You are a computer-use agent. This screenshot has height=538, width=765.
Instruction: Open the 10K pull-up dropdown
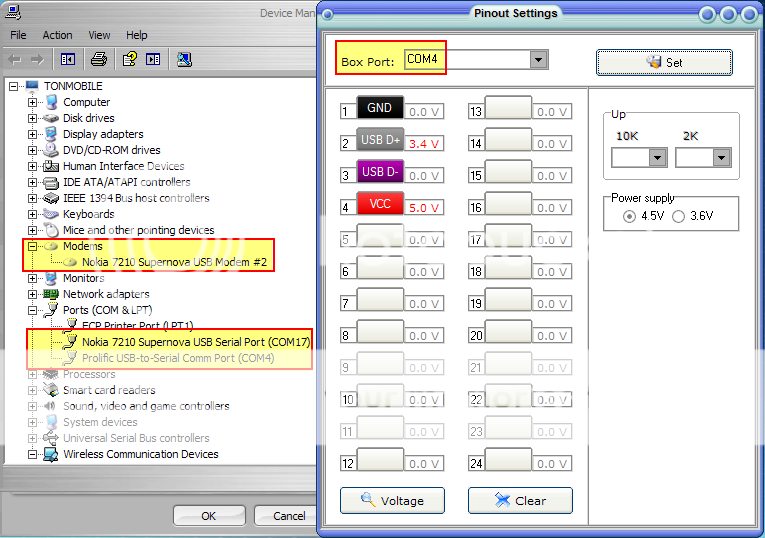tap(657, 158)
